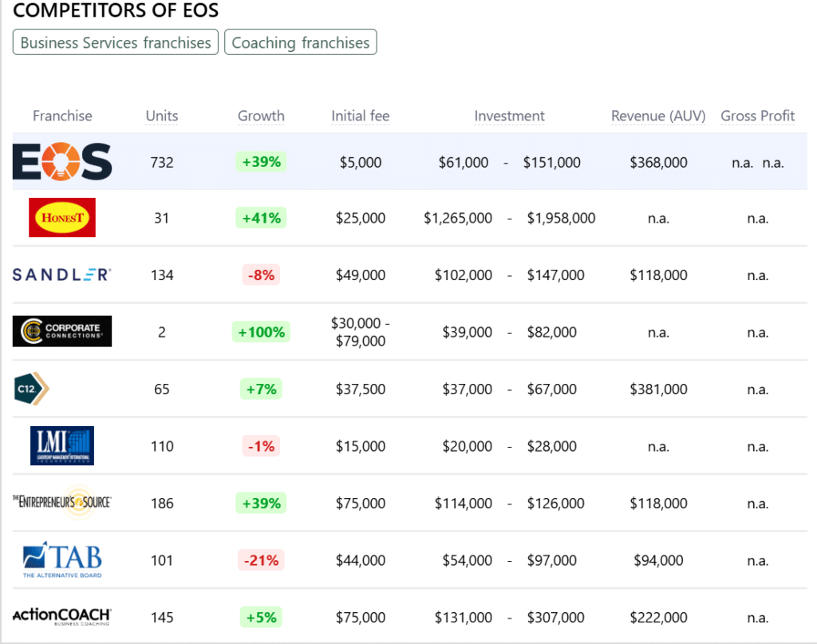
Task: Click the Investment column header
Action: [509, 116]
